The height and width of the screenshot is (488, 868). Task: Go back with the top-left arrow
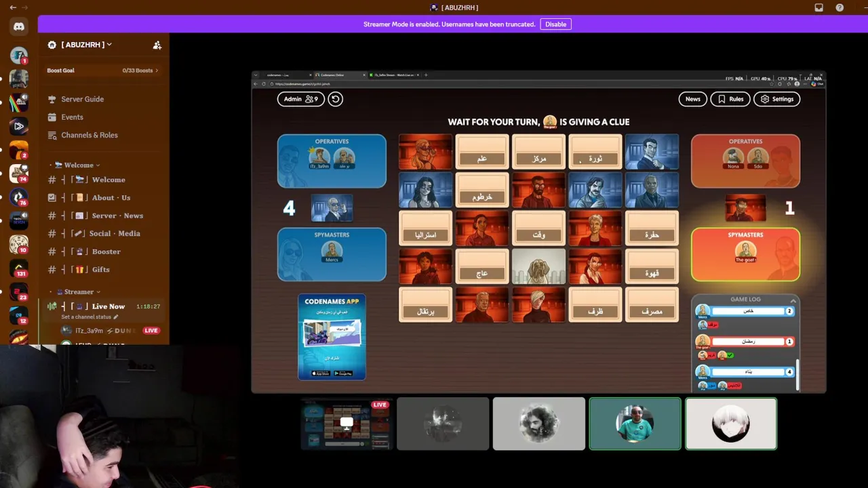click(x=13, y=7)
